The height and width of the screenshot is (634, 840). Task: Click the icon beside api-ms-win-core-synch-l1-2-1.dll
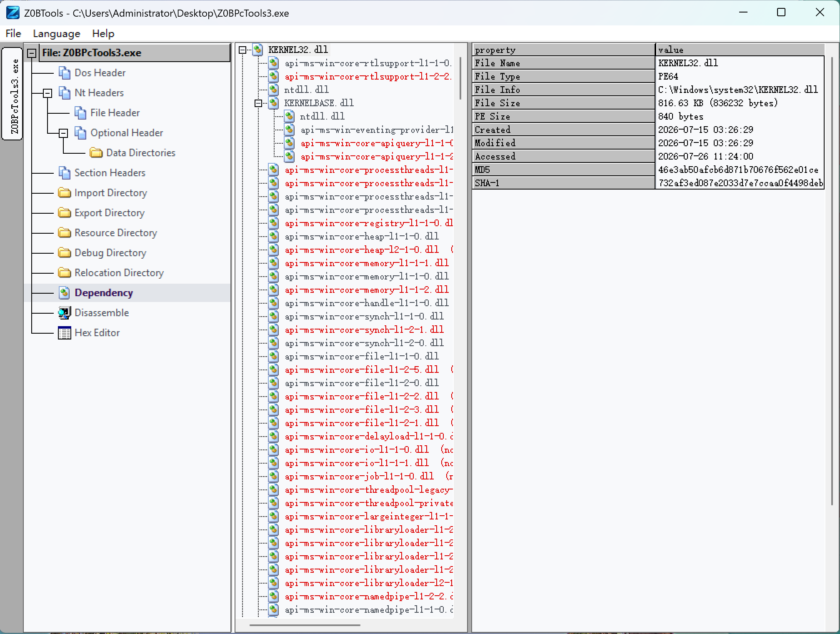[274, 329]
